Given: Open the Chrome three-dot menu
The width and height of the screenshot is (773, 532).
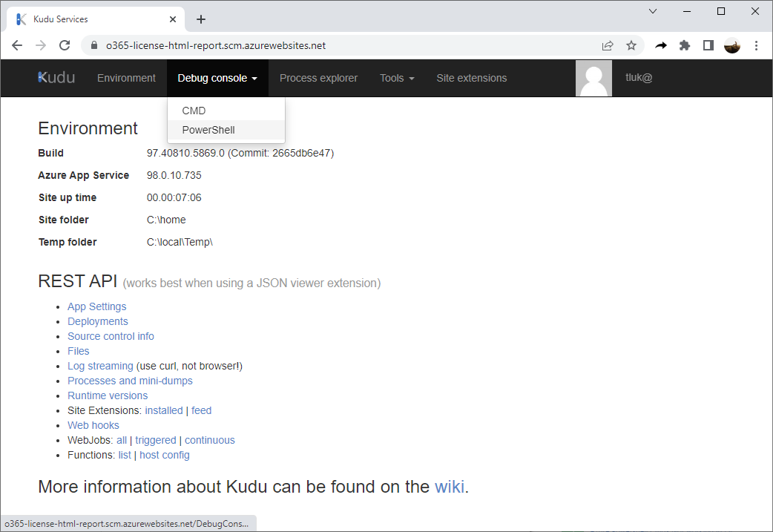Looking at the screenshot, I should [x=756, y=45].
